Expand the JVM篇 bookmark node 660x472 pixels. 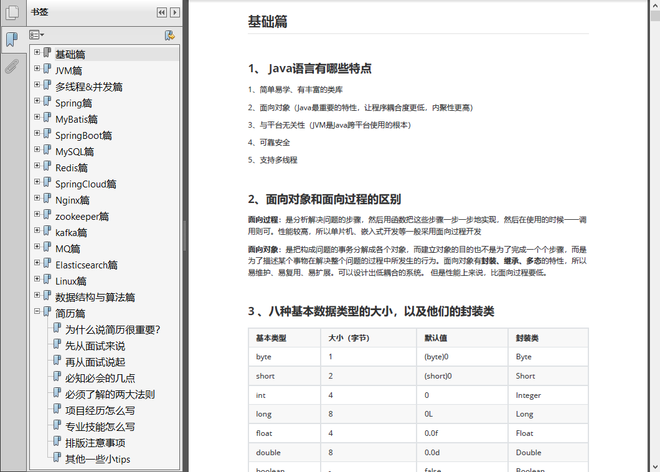pos(37,70)
